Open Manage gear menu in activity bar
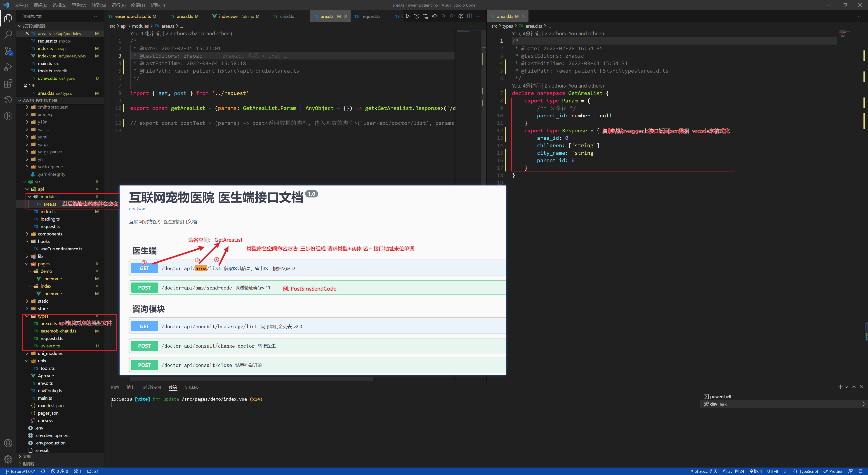 (8, 459)
